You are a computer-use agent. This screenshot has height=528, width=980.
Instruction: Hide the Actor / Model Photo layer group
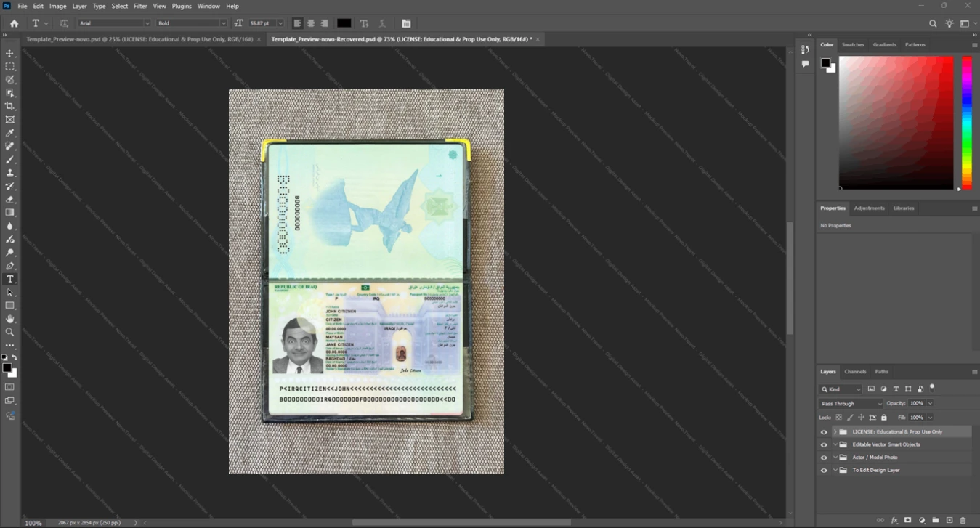tap(824, 458)
